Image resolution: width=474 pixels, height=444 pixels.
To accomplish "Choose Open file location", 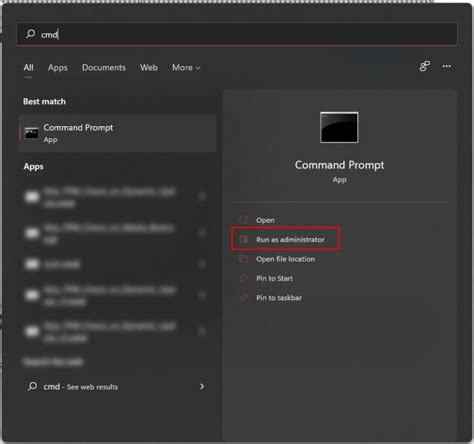I will tap(285, 259).
